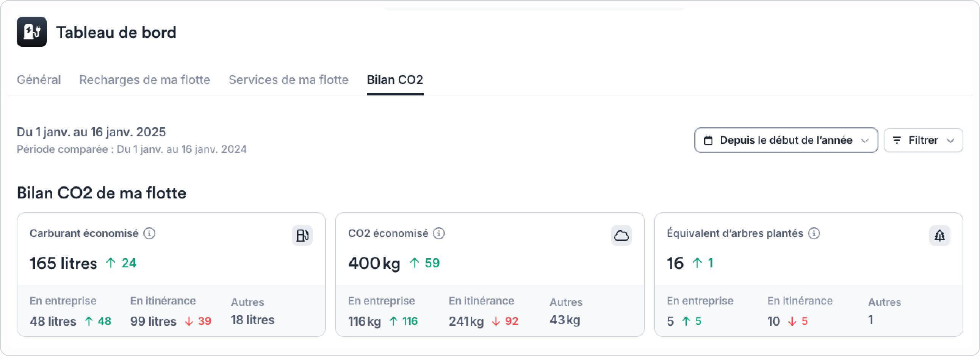The image size is (980, 356).
Task: Switch to the Général tab
Action: tap(39, 80)
